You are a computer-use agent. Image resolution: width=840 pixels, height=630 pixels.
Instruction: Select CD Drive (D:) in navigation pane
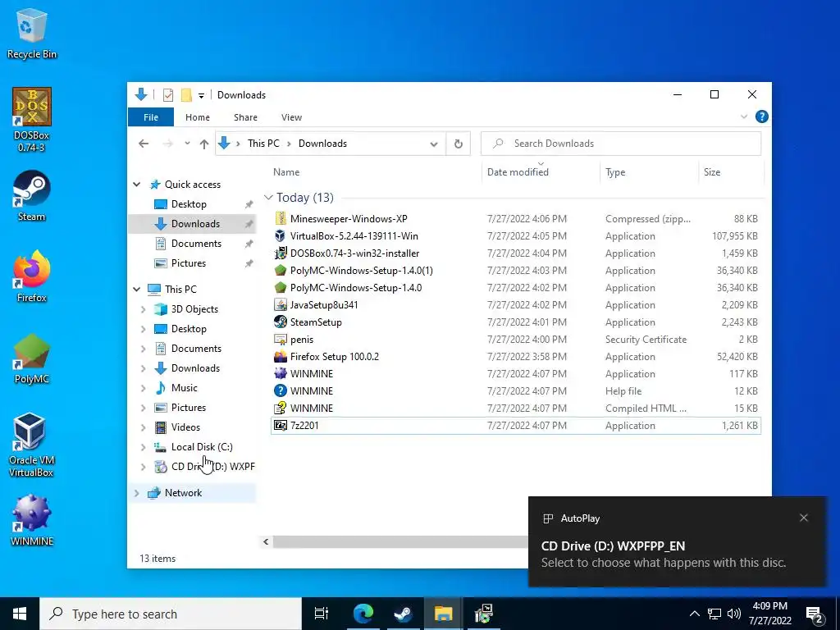point(204,467)
